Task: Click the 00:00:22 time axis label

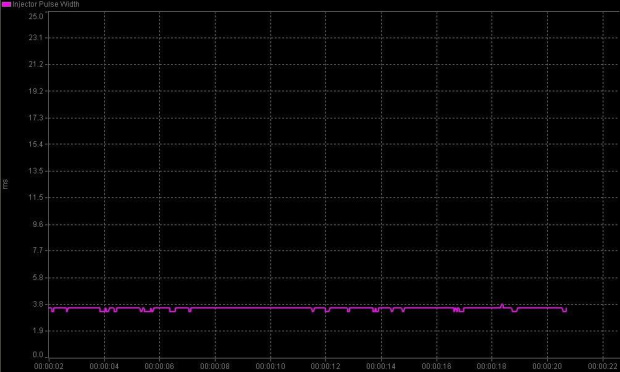Action: [603, 366]
